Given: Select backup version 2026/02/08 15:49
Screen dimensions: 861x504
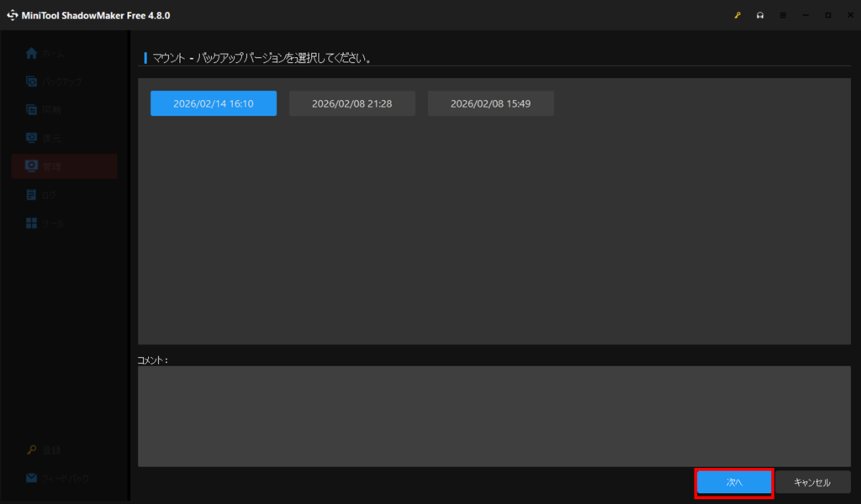Looking at the screenshot, I should coord(491,103).
